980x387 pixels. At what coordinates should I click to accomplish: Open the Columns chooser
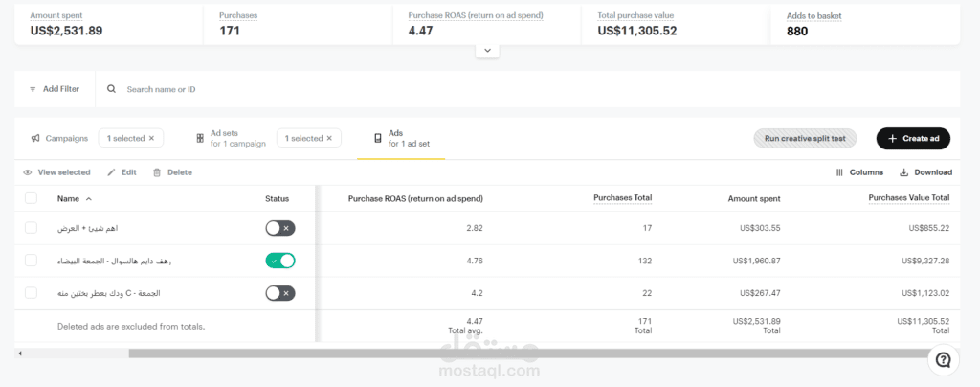click(858, 172)
